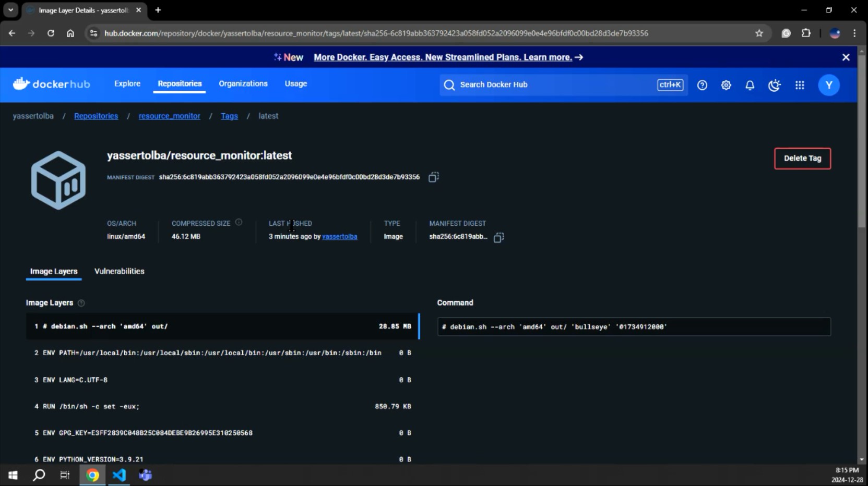
Task: Click the browser address bar URL
Action: tap(376, 33)
